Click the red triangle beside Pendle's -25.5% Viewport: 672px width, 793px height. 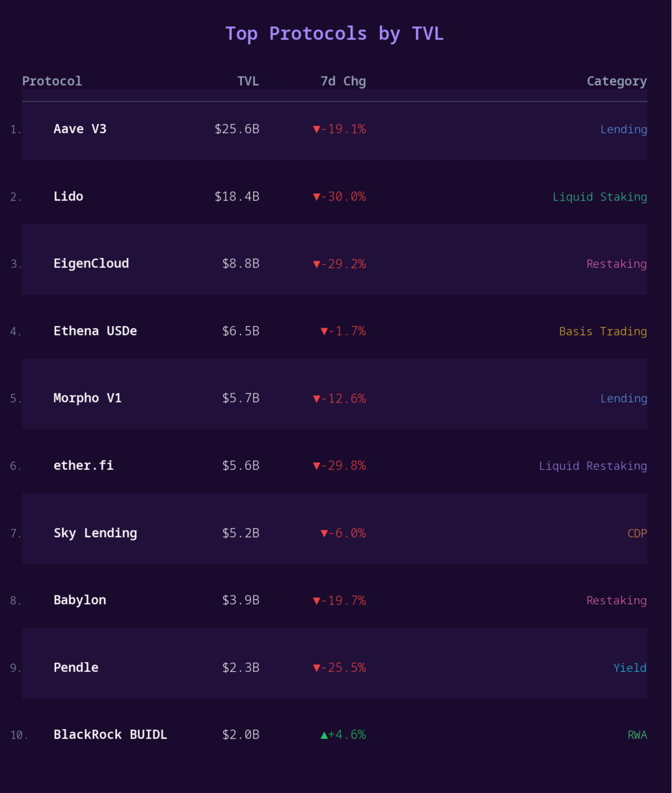tap(317, 668)
